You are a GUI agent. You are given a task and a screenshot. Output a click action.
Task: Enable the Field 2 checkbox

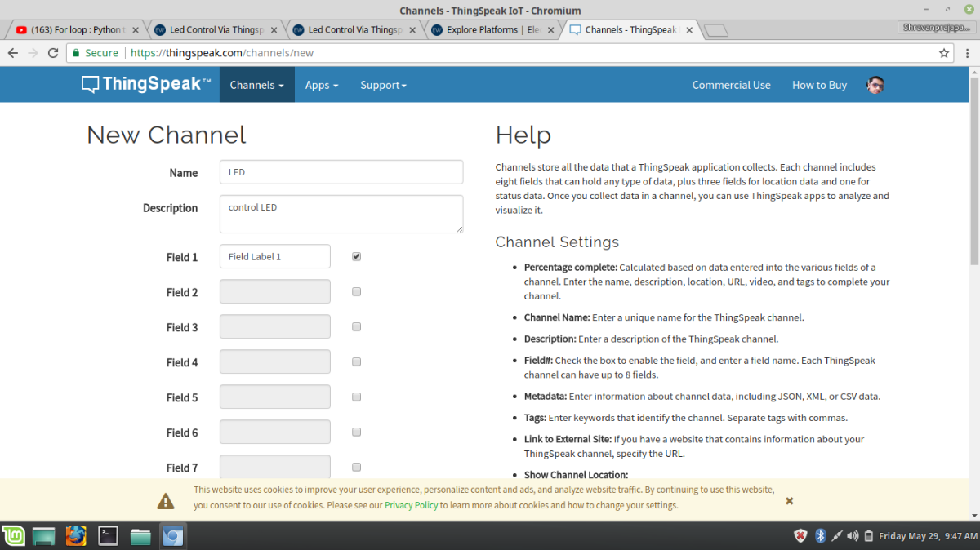[x=356, y=291]
